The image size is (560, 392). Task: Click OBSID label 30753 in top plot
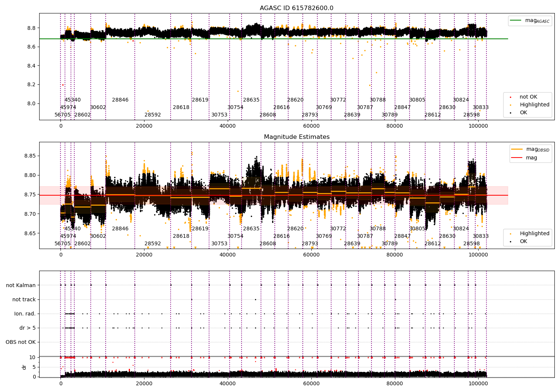click(x=220, y=115)
